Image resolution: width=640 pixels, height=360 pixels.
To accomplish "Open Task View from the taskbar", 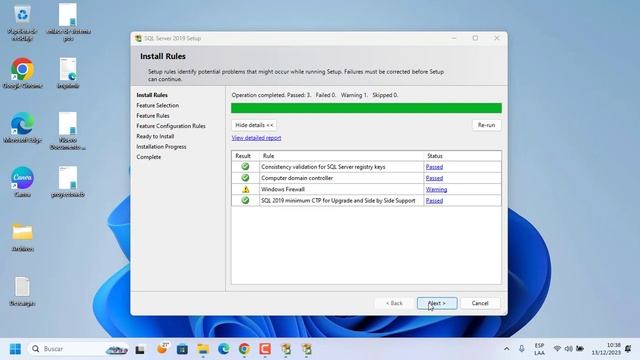I will pyautogui.click(x=140, y=349).
